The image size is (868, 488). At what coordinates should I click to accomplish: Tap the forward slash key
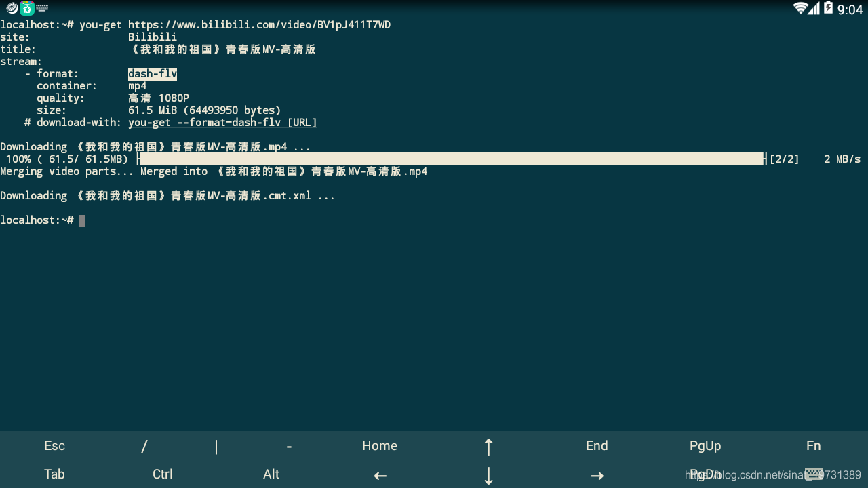144,446
